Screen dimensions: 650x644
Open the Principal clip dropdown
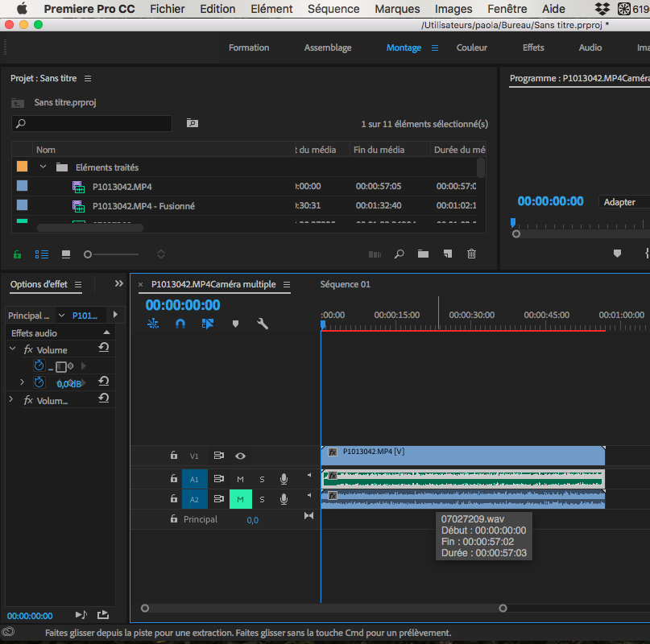click(x=62, y=316)
